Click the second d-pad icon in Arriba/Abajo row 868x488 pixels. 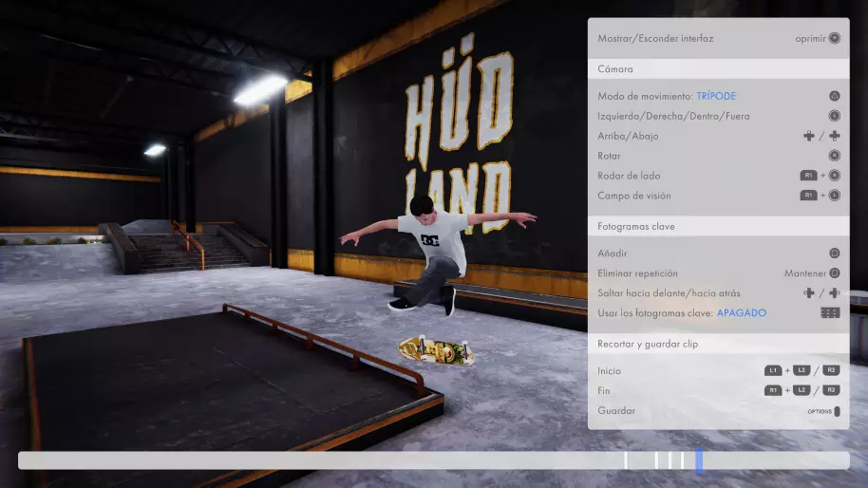[834, 136]
